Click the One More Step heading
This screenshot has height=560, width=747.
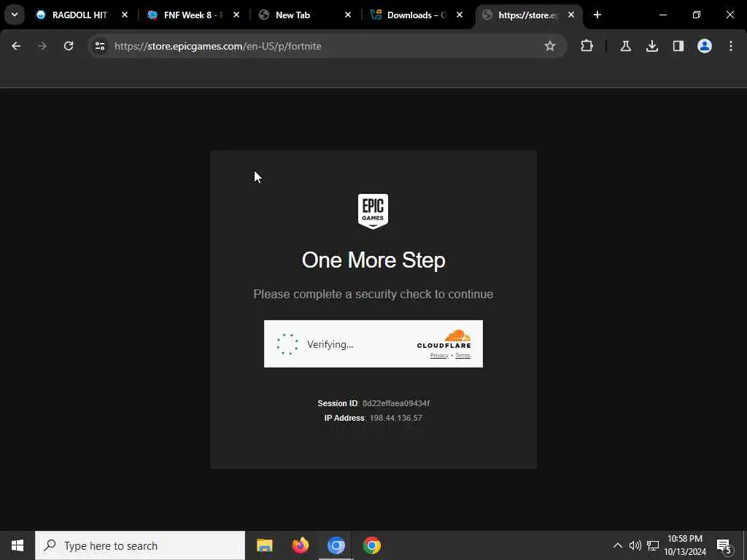coord(373,260)
